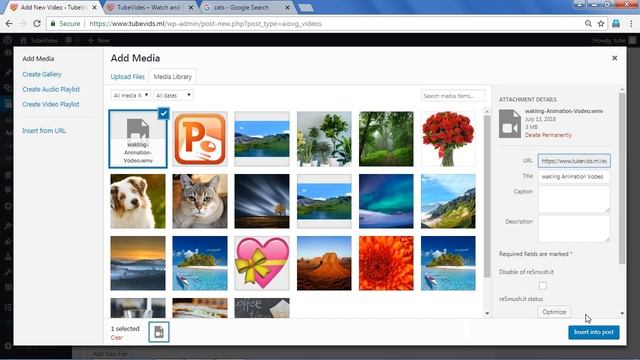Open Create Video Playlist
Image resolution: width=640 pixels, height=360 pixels.
[51, 104]
